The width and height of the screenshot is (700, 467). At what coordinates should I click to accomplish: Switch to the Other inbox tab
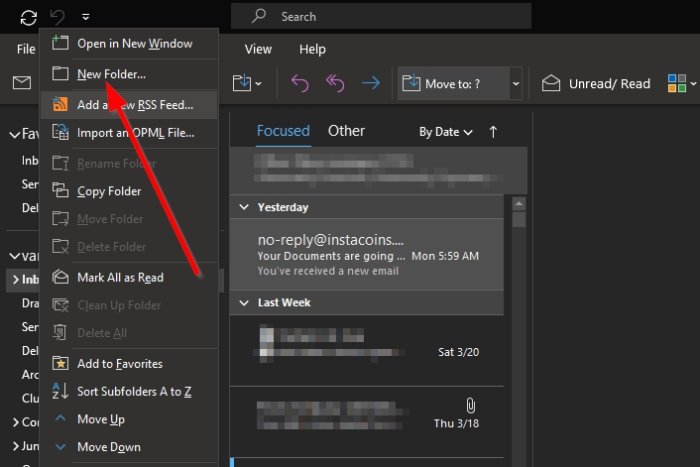coord(346,131)
